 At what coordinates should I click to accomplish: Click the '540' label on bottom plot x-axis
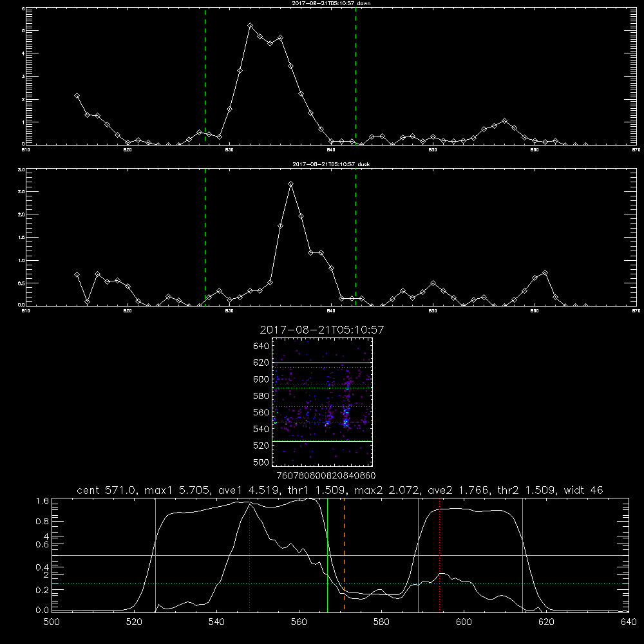coord(216,622)
